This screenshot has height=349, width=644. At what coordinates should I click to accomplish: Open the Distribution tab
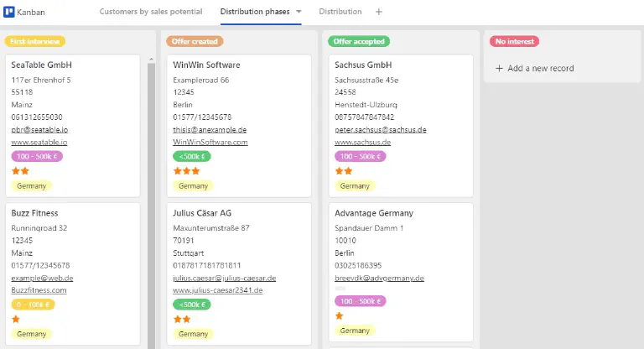[x=340, y=12]
